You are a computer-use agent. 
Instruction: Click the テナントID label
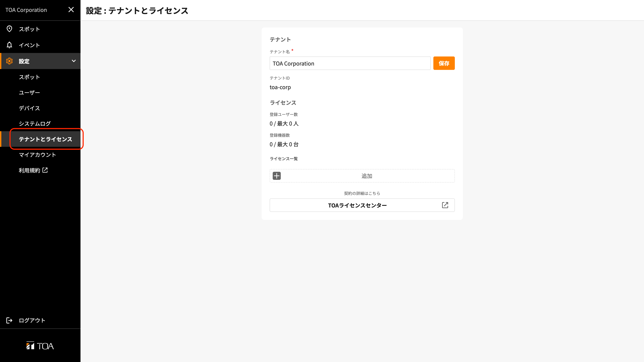tap(280, 78)
